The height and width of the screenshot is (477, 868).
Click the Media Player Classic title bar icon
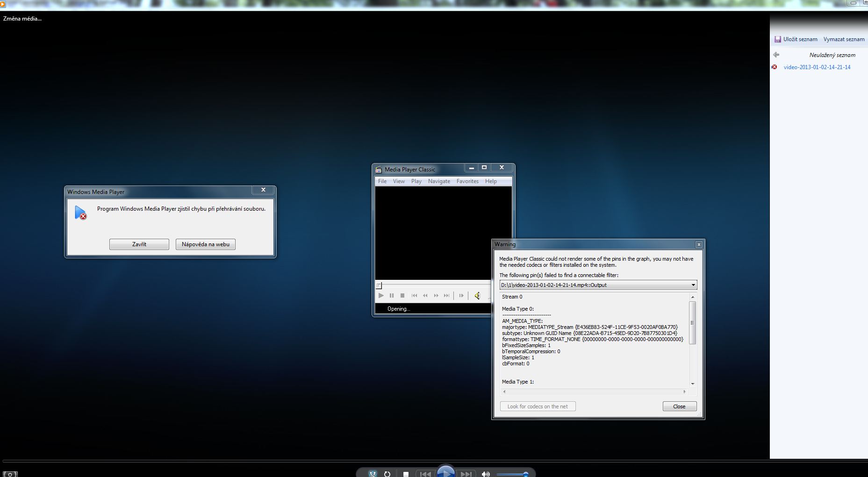(x=379, y=170)
